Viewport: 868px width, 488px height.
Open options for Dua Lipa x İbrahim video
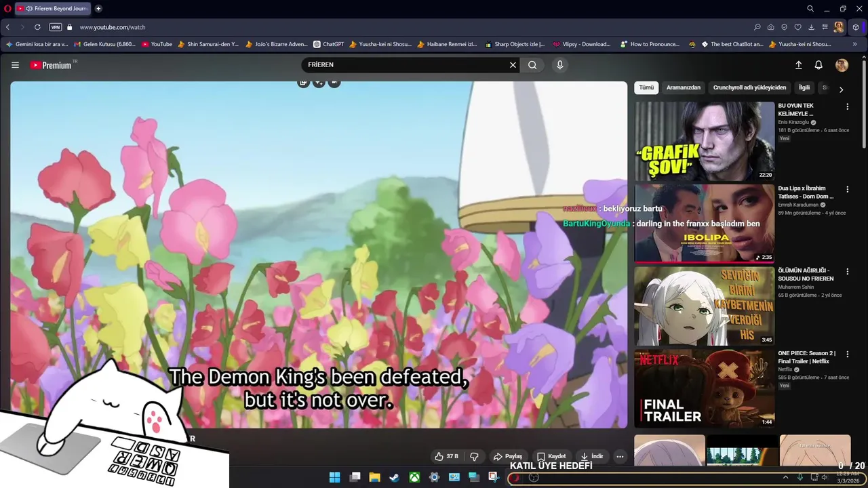pos(847,189)
